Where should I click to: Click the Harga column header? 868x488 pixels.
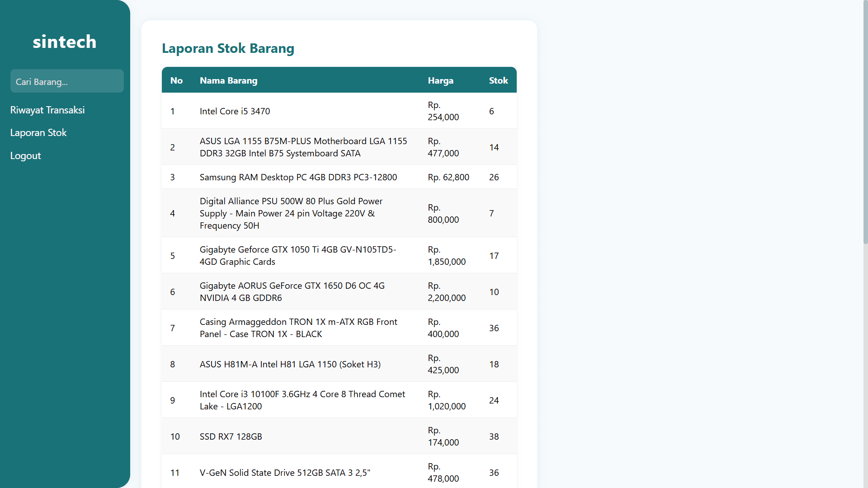point(441,80)
